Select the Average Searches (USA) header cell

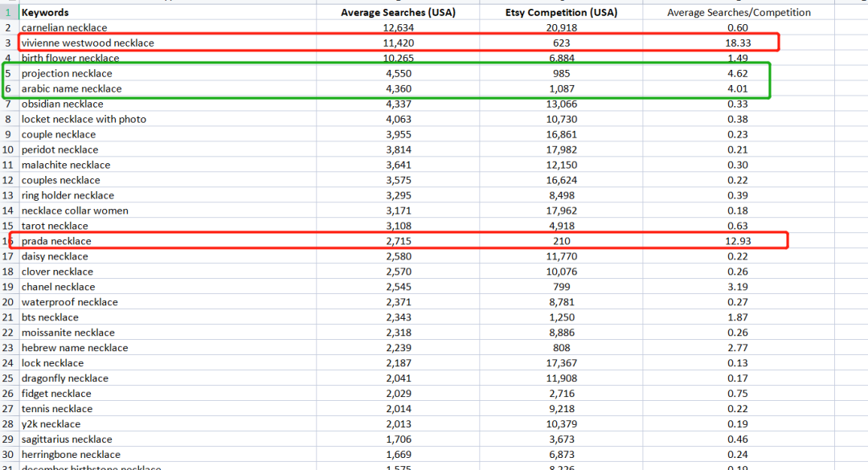pos(398,12)
